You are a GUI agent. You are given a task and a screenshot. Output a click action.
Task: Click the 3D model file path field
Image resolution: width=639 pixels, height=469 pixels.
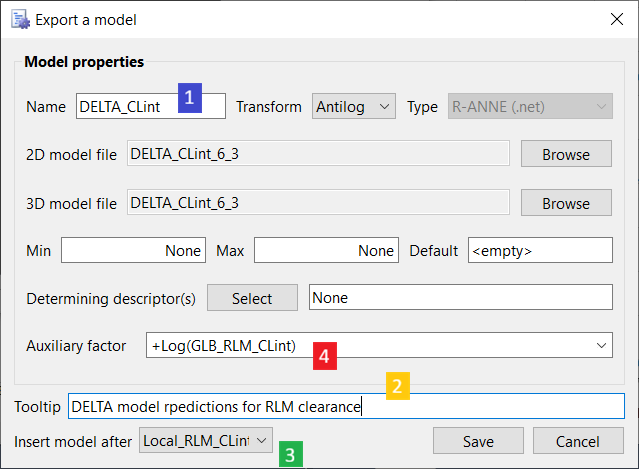[318, 202]
